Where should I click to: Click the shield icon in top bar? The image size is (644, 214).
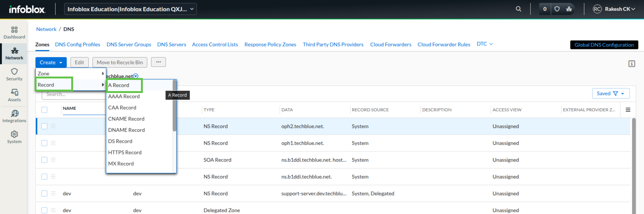[557, 9]
